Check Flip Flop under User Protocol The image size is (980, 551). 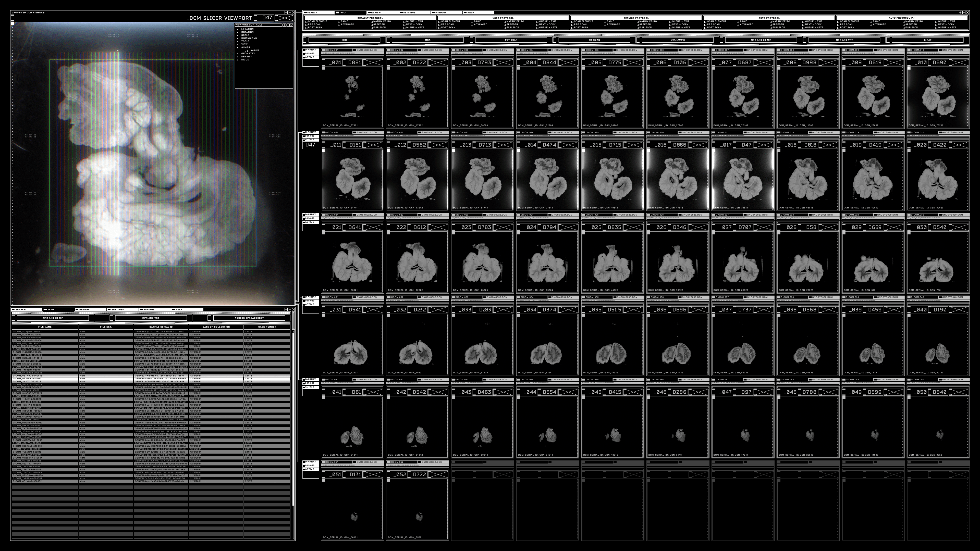click(x=505, y=28)
